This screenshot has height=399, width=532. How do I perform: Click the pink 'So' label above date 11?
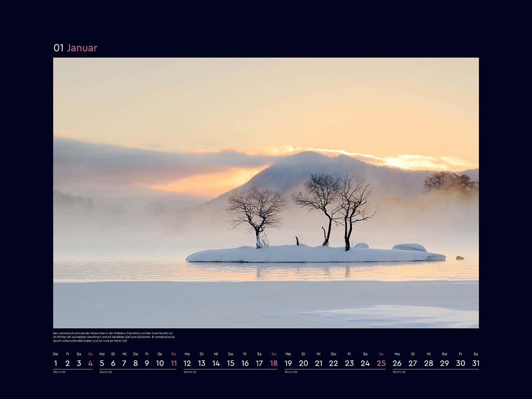(174, 354)
